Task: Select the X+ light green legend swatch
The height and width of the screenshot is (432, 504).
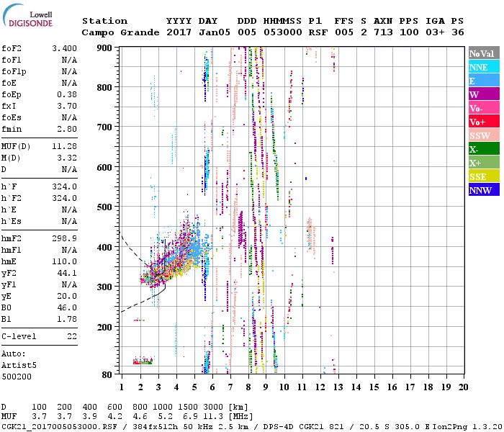Action: click(x=484, y=163)
